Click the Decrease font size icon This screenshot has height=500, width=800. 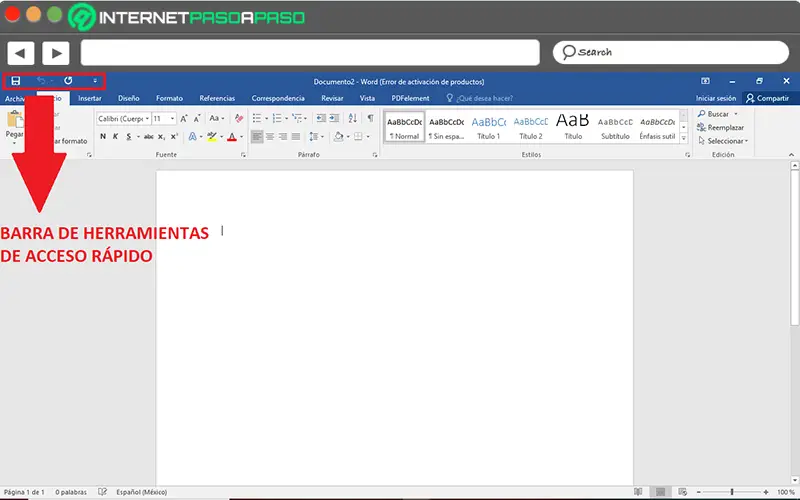point(197,118)
